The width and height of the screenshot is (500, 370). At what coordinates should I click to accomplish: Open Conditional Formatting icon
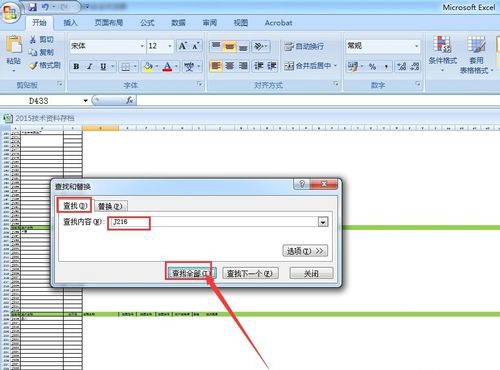[442, 44]
